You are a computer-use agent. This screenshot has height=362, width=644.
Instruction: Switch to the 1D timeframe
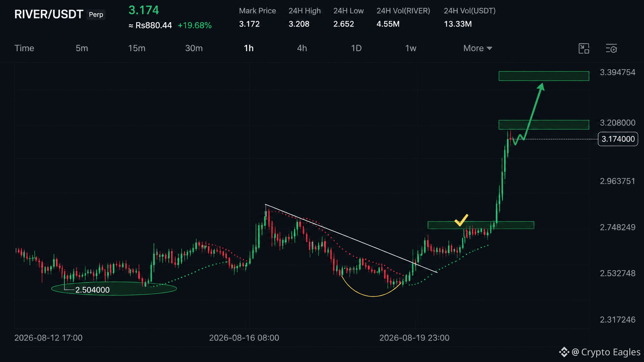coord(356,48)
